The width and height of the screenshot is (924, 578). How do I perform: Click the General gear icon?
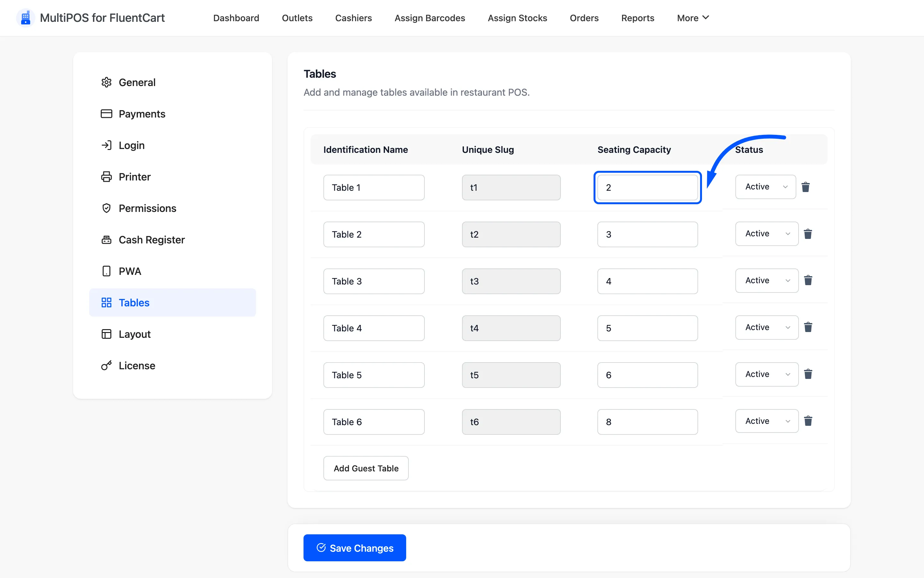click(x=107, y=82)
